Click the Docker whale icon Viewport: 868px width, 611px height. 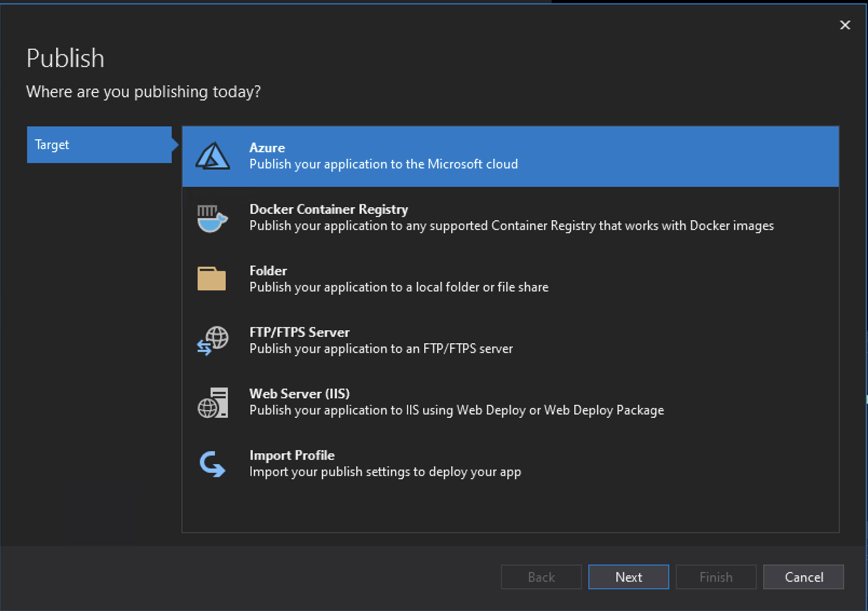point(212,218)
